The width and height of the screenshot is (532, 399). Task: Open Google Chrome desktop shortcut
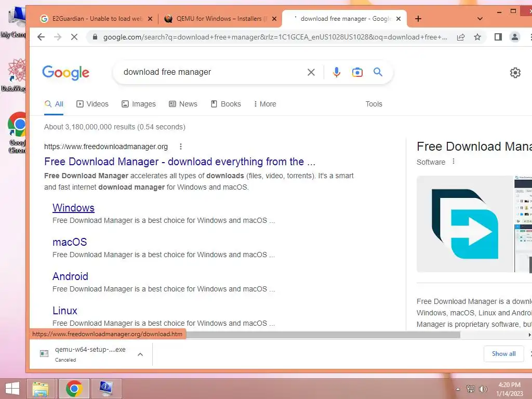pos(17,133)
